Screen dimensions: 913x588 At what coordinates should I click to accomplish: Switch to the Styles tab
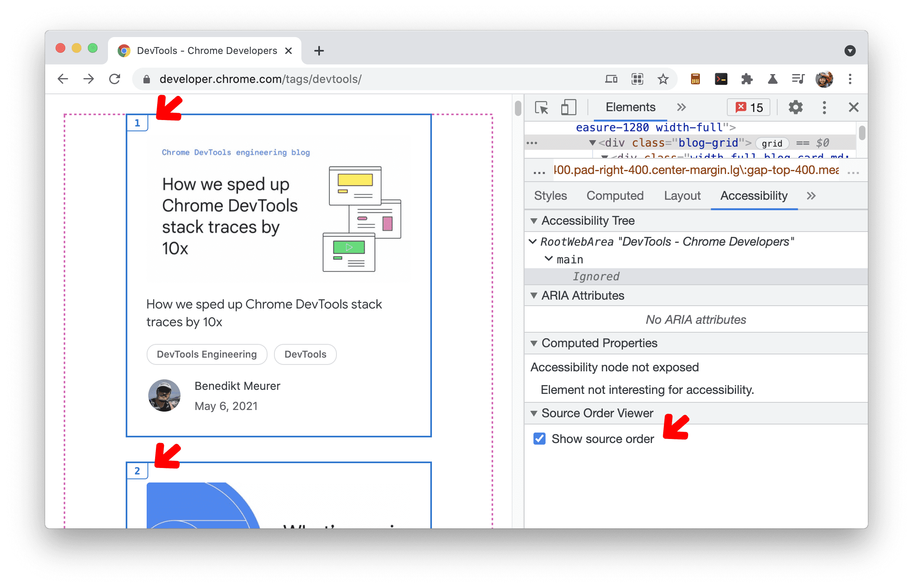point(550,196)
